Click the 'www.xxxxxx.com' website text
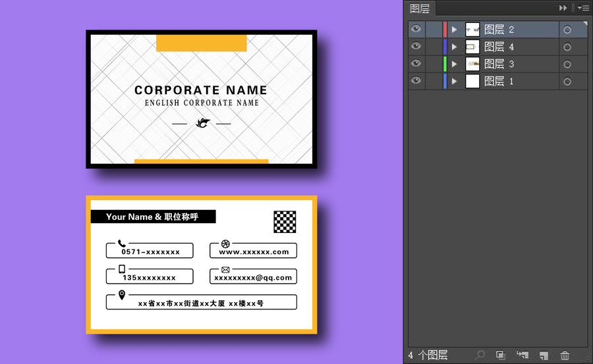Screen dimensions: 593x364 tap(254, 251)
